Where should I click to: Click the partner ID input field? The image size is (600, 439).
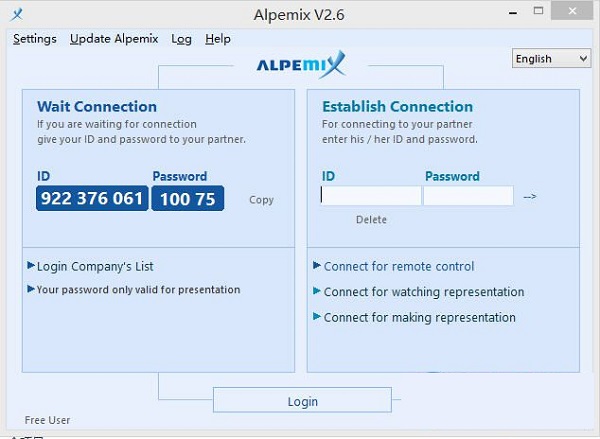371,196
